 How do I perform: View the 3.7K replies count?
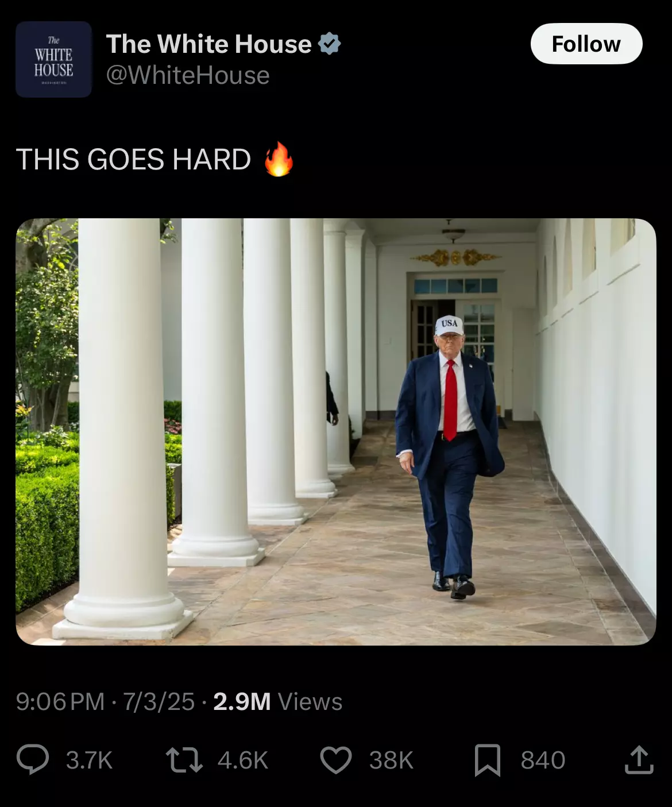pyautogui.click(x=89, y=760)
